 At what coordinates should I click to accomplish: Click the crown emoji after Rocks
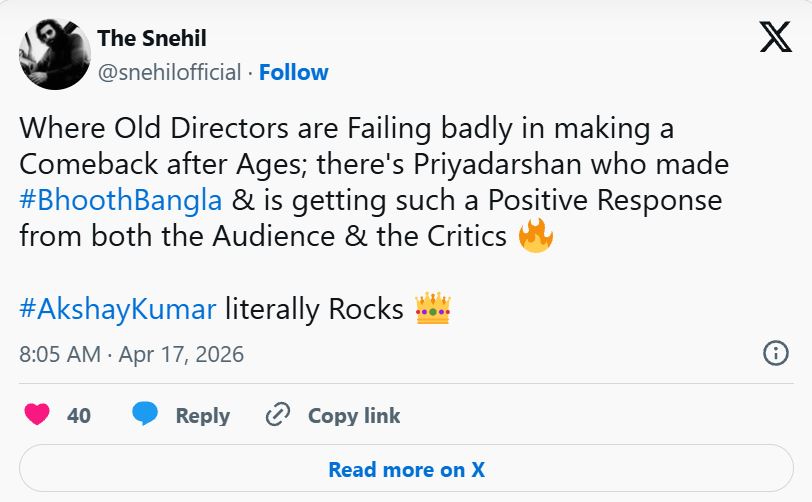tap(432, 310)
